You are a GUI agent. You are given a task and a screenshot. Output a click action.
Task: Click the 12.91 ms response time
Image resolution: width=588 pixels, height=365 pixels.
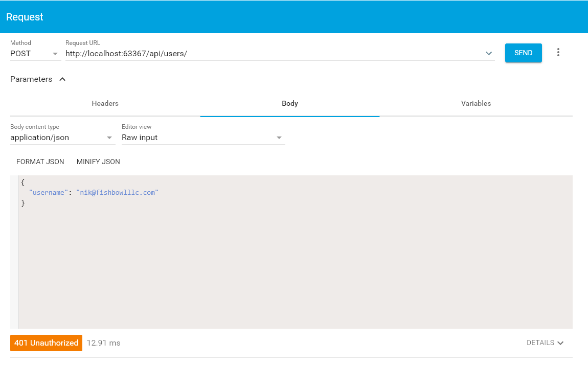(103, 343)
